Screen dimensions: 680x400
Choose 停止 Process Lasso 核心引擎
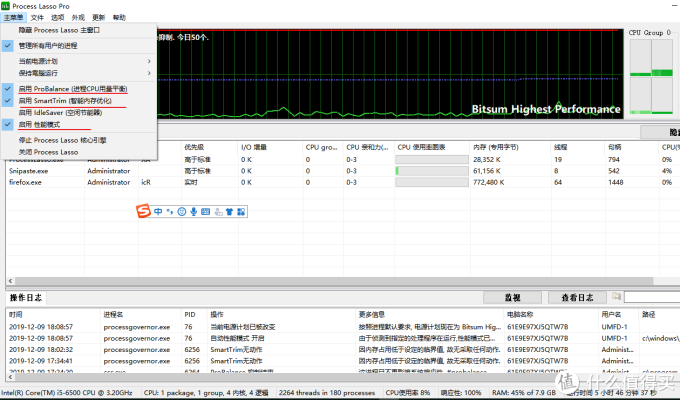(x=78, y=140)
